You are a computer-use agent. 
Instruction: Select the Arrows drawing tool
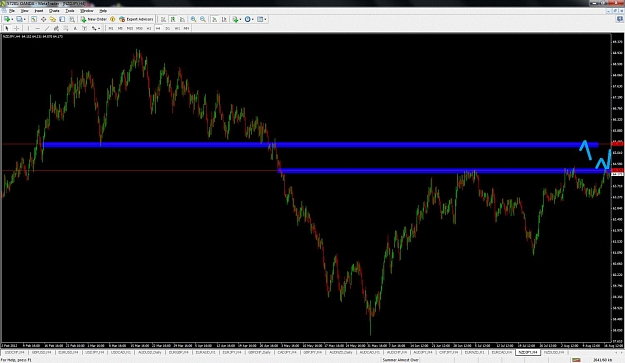point(94,28)
